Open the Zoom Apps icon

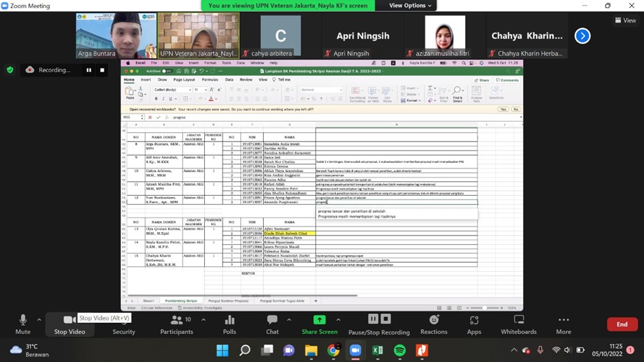(x=474, y=323)
